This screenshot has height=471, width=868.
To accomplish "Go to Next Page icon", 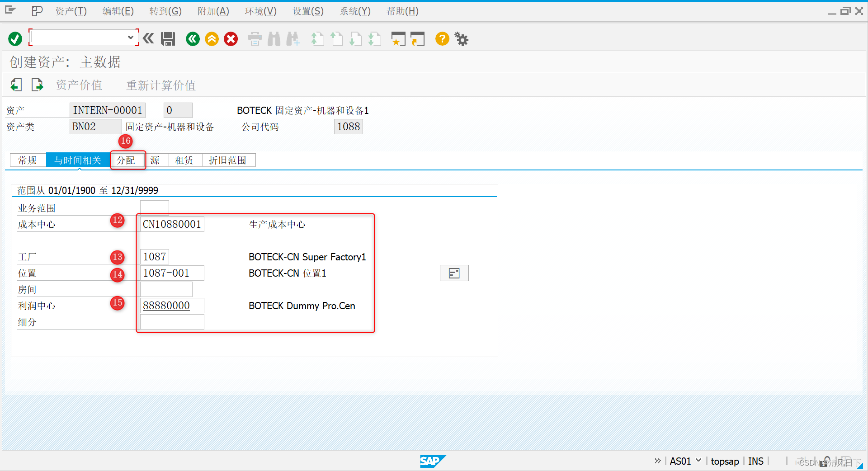I will click(355, 39).
